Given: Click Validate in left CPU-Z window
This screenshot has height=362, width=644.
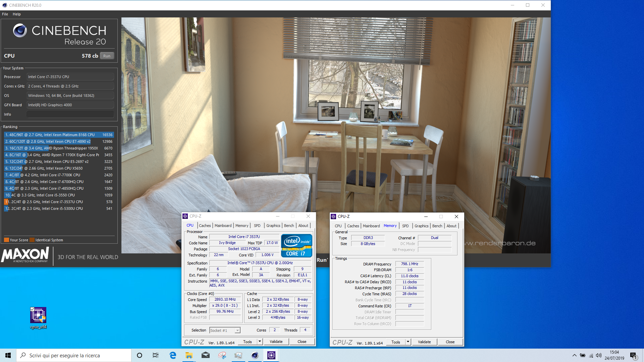Looking at the screenshot, I should 276,342.
